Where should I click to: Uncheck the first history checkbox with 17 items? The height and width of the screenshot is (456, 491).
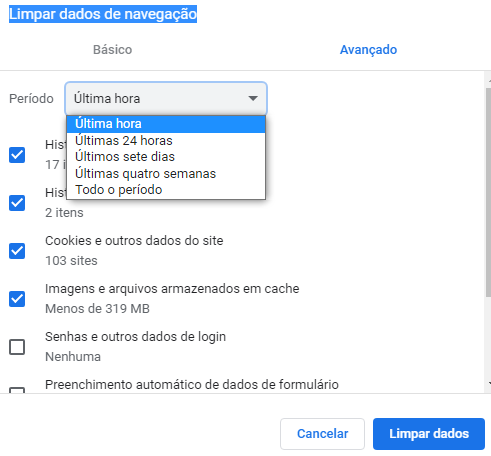[x=17, y=155]
